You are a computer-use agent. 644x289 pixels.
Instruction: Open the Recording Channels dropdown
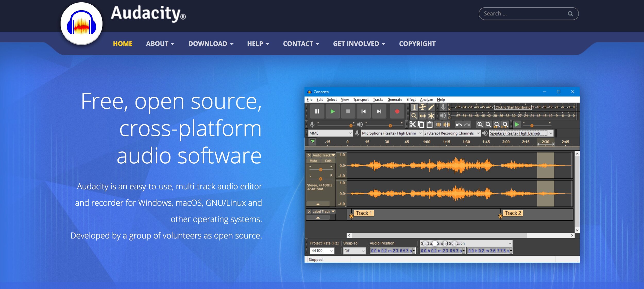[452, 133]
